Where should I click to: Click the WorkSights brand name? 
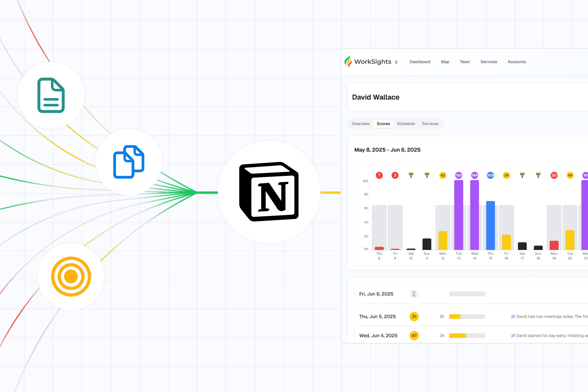point(373,62)
